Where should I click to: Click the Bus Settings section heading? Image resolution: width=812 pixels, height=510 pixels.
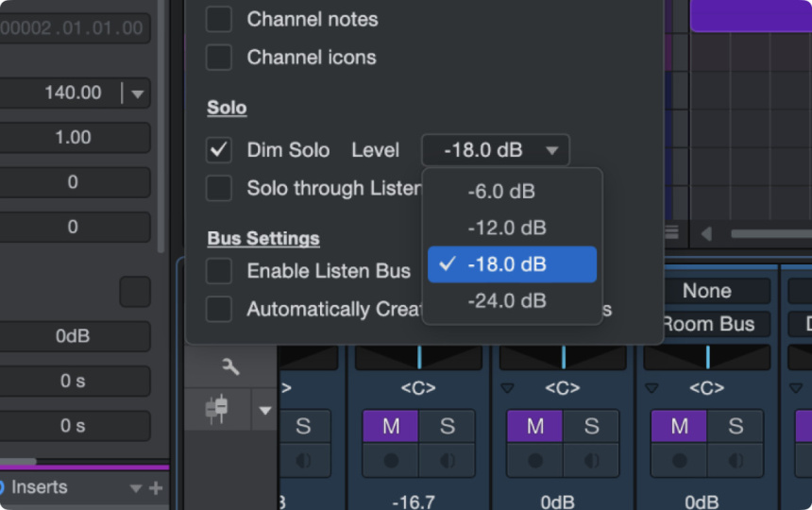263,238
